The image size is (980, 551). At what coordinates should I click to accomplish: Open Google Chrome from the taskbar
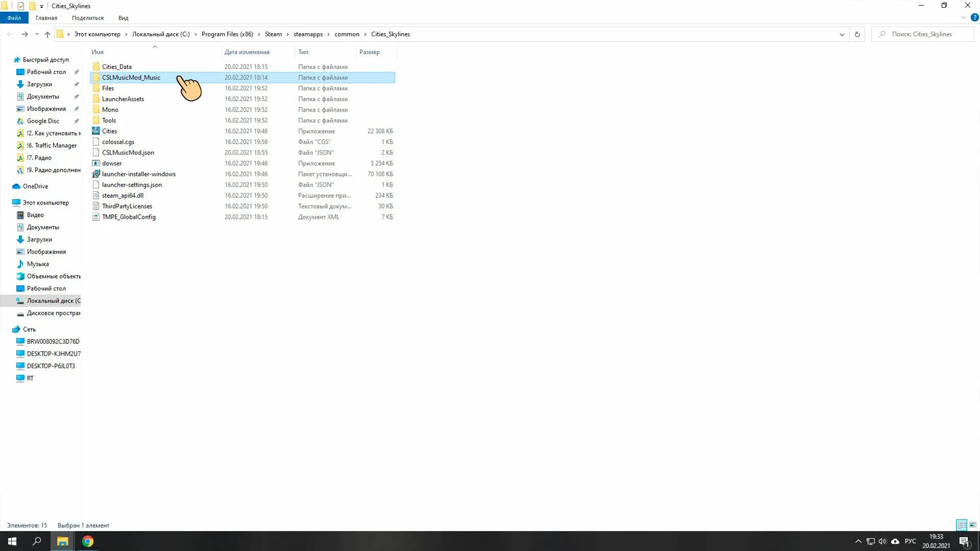click(x=88, y=541)
